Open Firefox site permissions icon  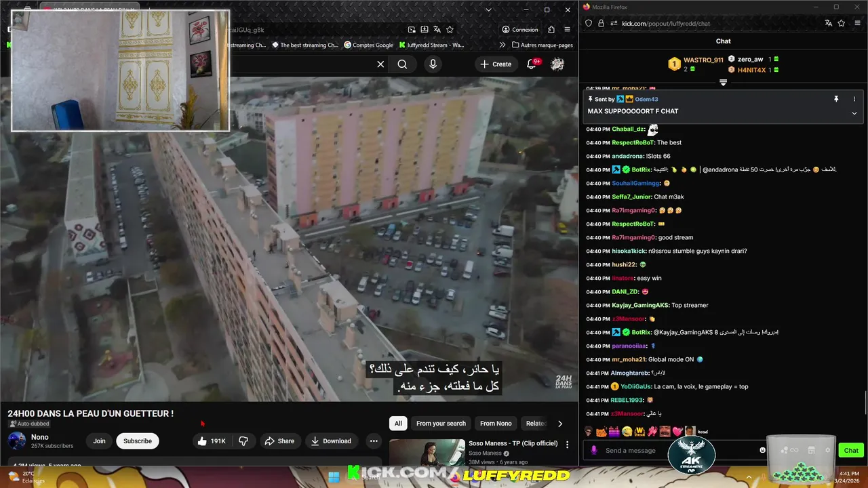tap(614, 23)
